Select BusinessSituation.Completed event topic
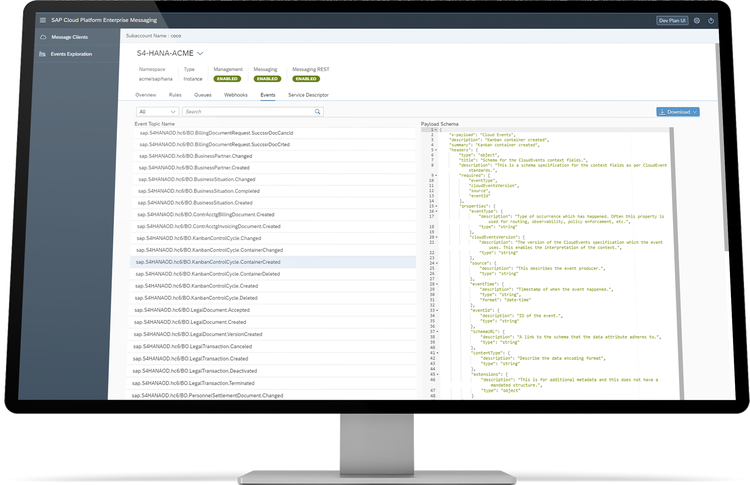This screenshot has width=750, height=485. [274, 191]
